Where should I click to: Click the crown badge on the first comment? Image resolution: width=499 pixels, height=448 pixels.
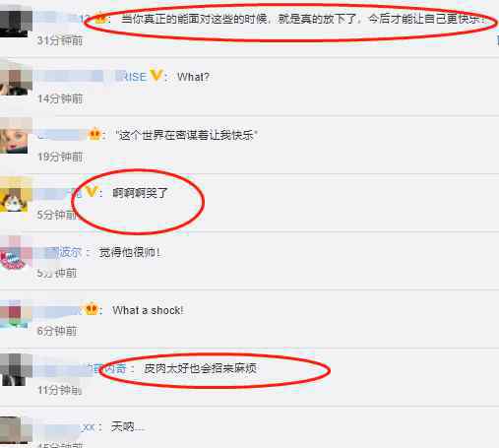tap(100, 19)
